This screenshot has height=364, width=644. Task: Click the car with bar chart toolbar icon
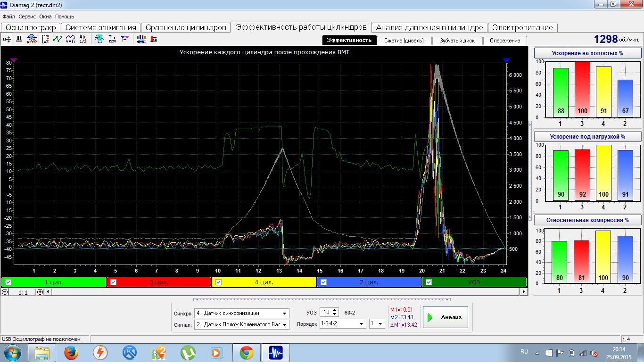tap(141, 39)
